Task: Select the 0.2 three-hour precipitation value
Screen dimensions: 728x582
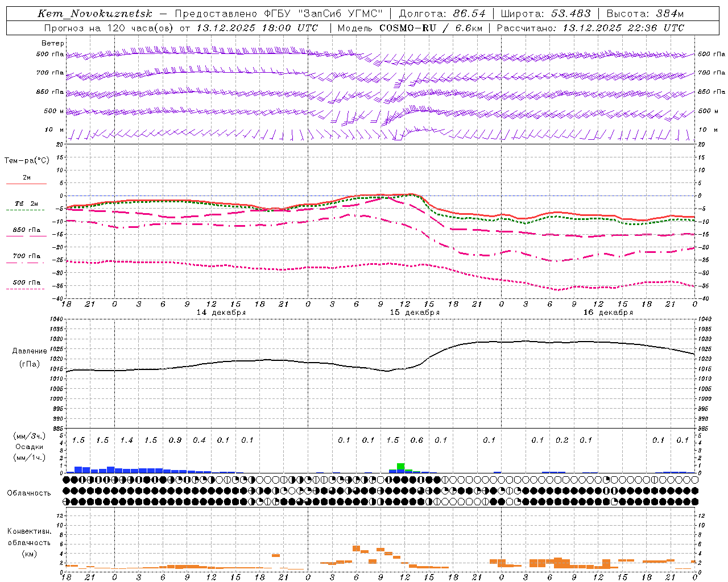Action: coord(561,440)
